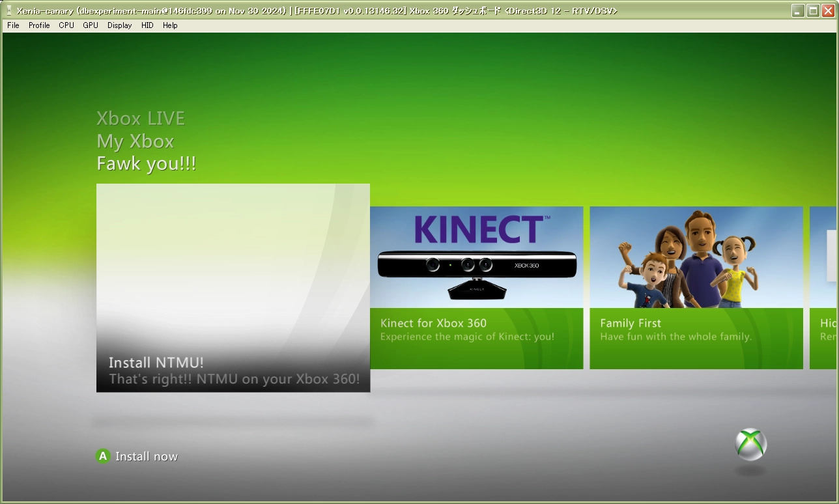Screen dimensions: 839x504
Task: Open the HID menu
Action: [147, 25]
